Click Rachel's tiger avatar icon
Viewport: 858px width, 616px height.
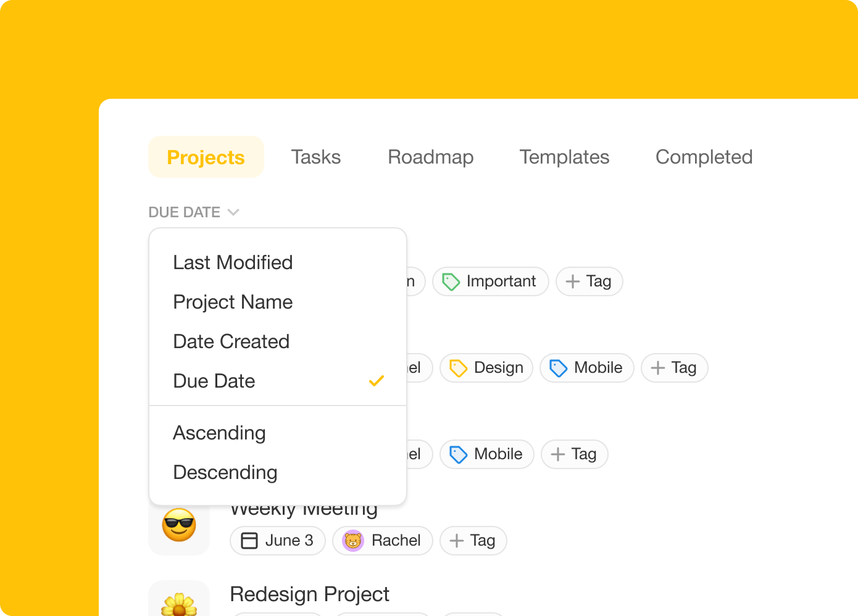353,540
